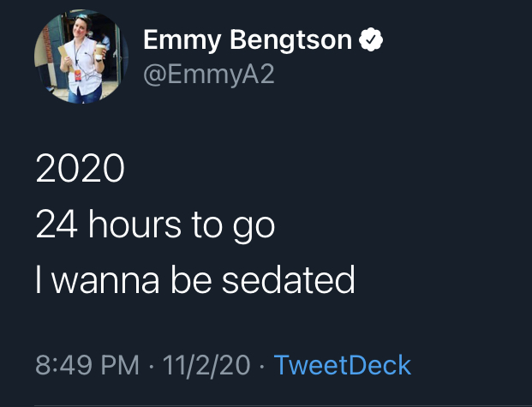Click the PM part of the timestamp
The height and width of the screenshot is (407, 532).
[121, 366]
